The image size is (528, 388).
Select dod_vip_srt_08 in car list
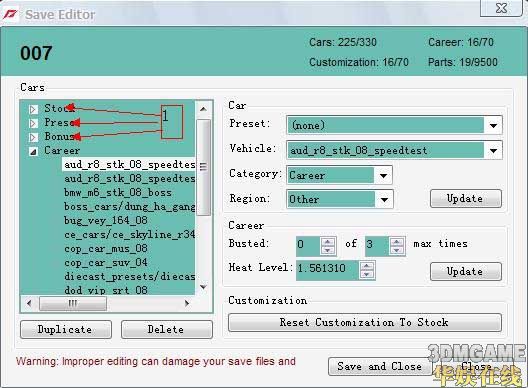106,290
